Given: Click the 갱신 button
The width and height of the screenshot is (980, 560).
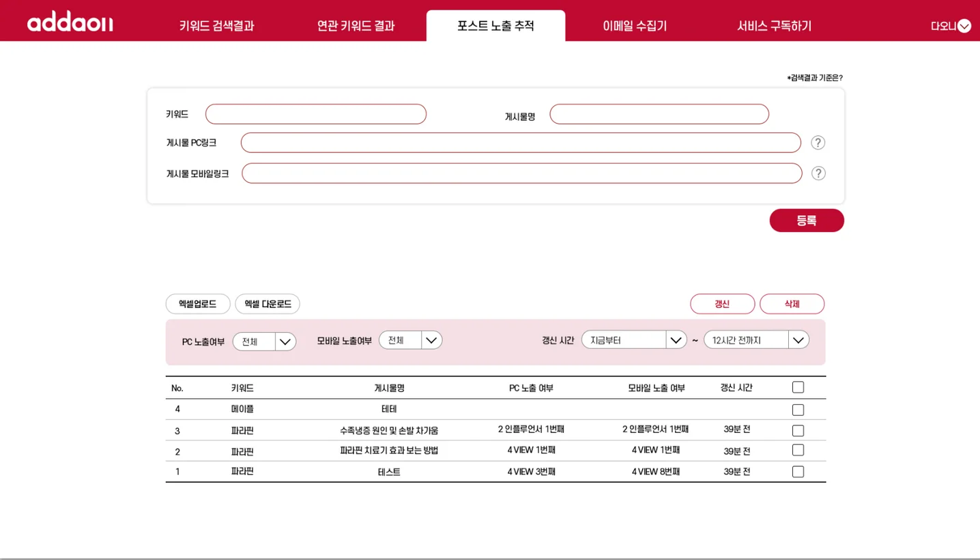Looking at the screenshot, I should coord(723,304).
